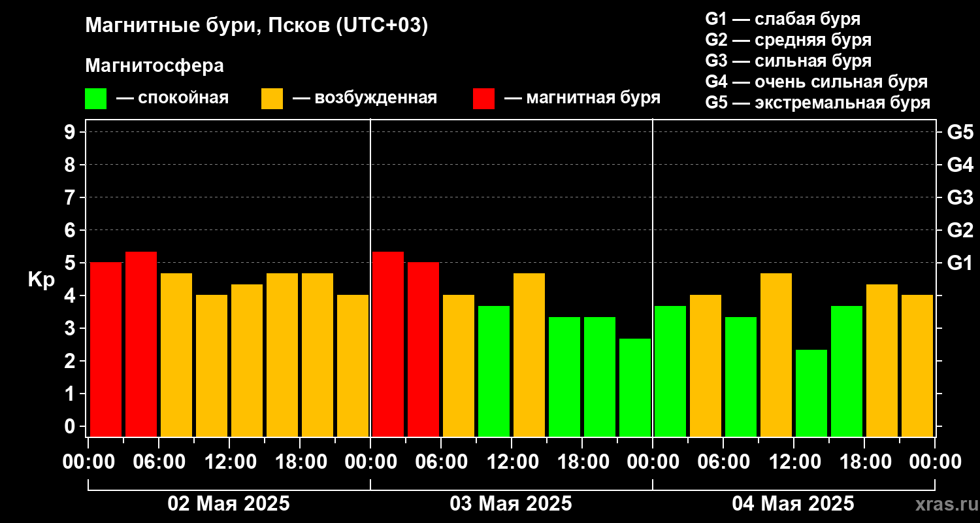Click the yellow legend swatch for возбужденная
The width and height of the screenshot is (980, 523).
point(272,99)
